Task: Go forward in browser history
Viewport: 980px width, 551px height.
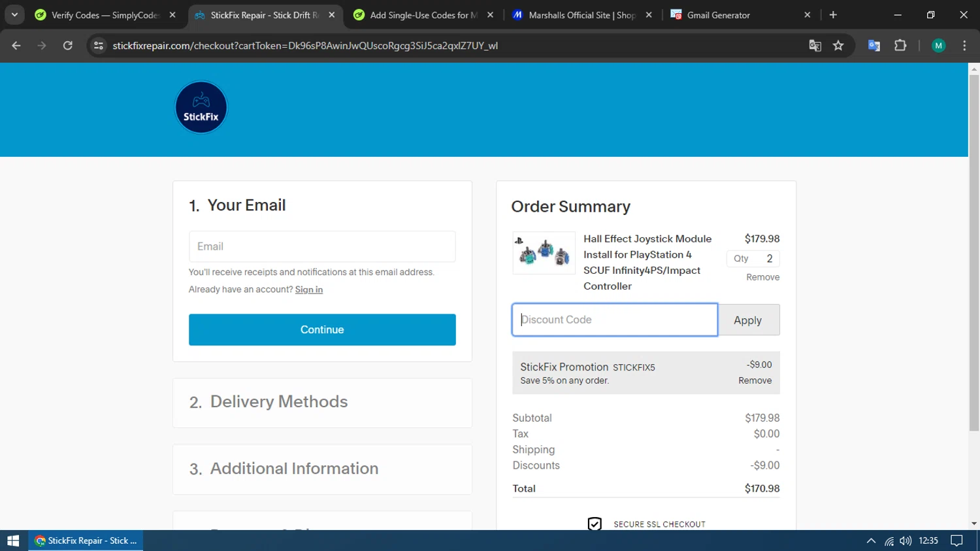Action: pyautogui.click(x=42, y=46)
